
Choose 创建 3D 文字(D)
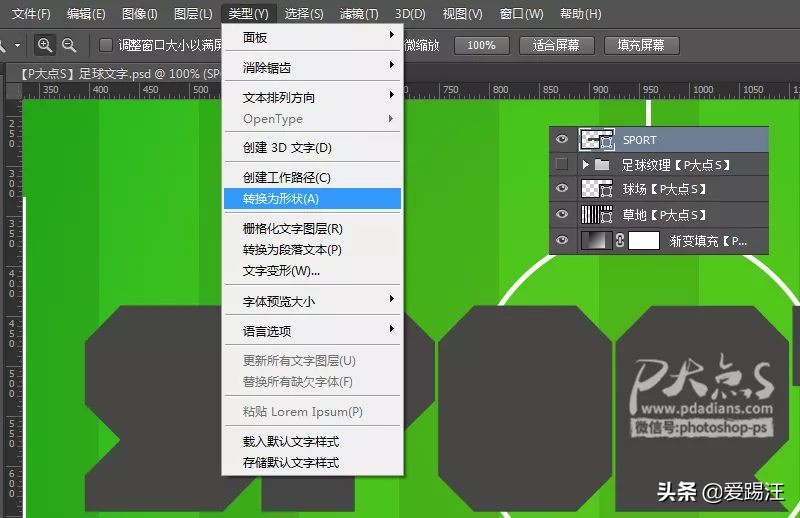tap(312, 147)
